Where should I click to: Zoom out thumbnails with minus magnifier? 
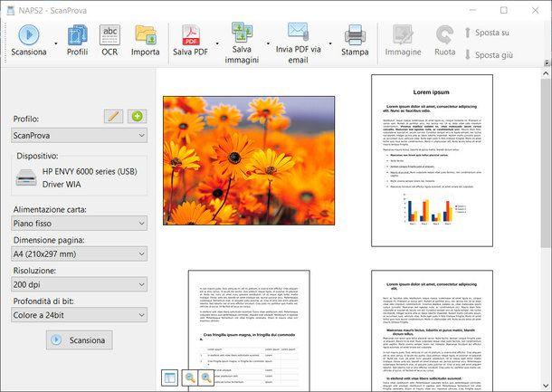pyautogui.click(x=190, y=378)
